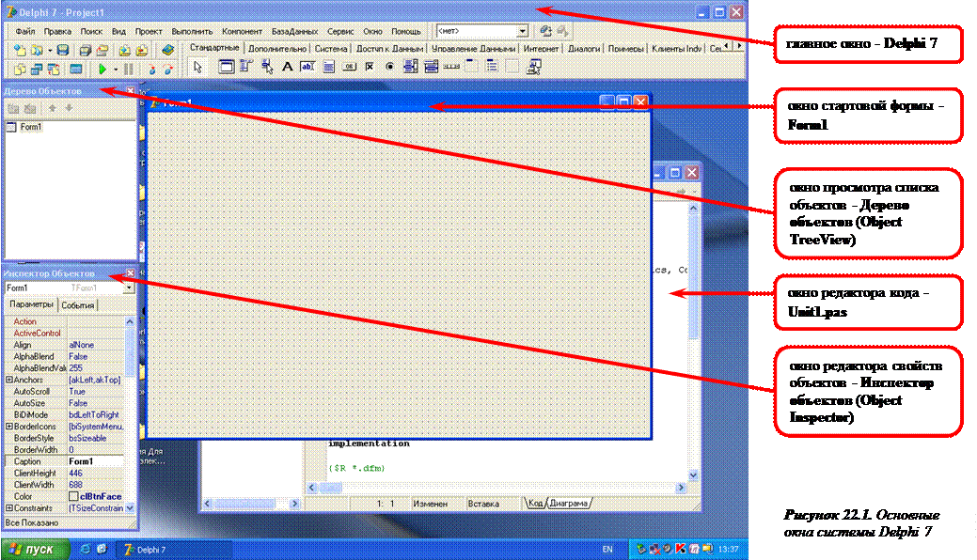The image size is (977, 560).
Task: Choose the Button (OK) component
Action: 349,67
